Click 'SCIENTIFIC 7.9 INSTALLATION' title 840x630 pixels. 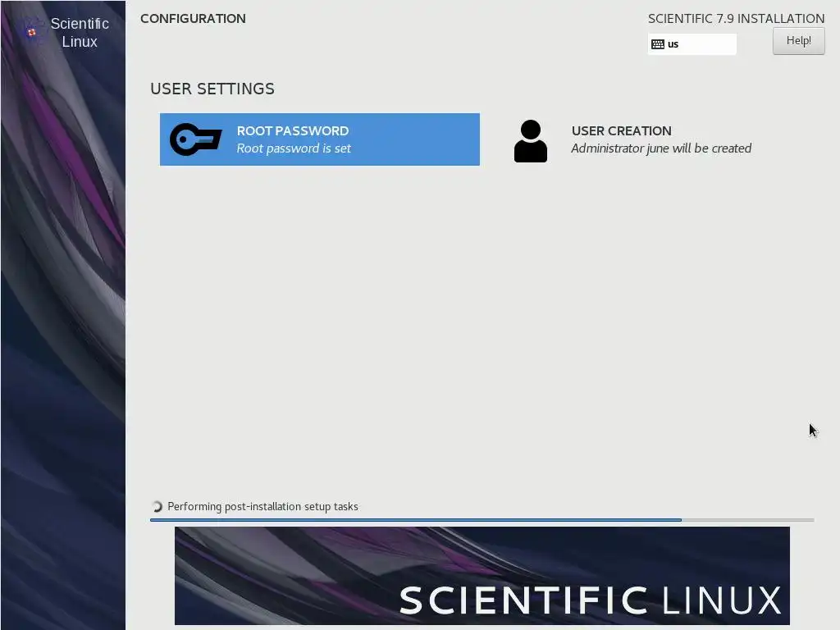pos(736,19)
